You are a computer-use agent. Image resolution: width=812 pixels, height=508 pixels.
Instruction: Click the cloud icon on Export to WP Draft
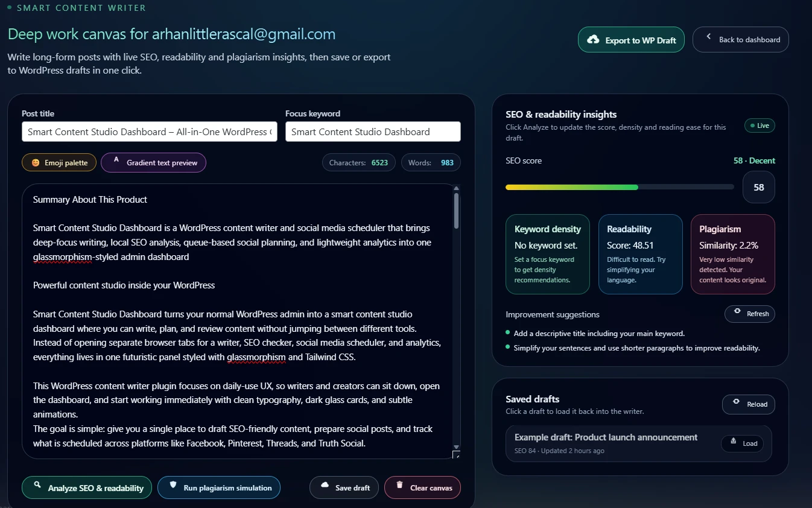point(594,39)
